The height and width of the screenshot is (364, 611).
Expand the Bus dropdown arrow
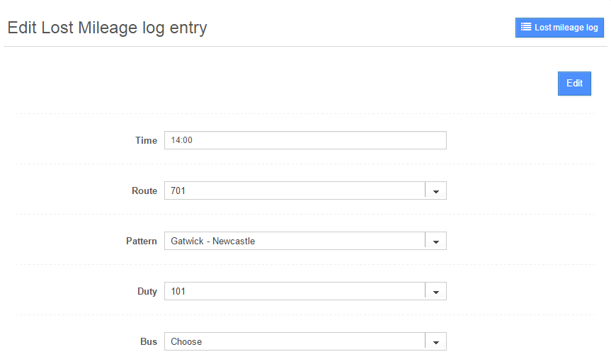pos(435,342)
